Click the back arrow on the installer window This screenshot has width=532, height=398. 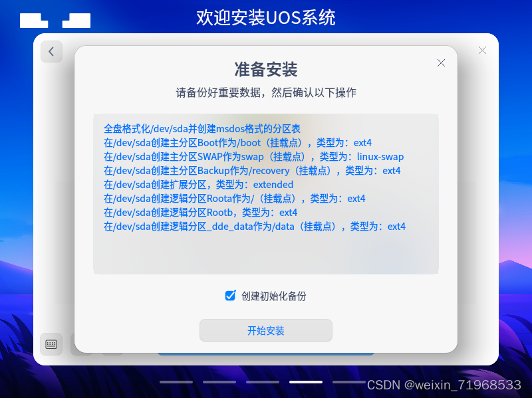51,51
